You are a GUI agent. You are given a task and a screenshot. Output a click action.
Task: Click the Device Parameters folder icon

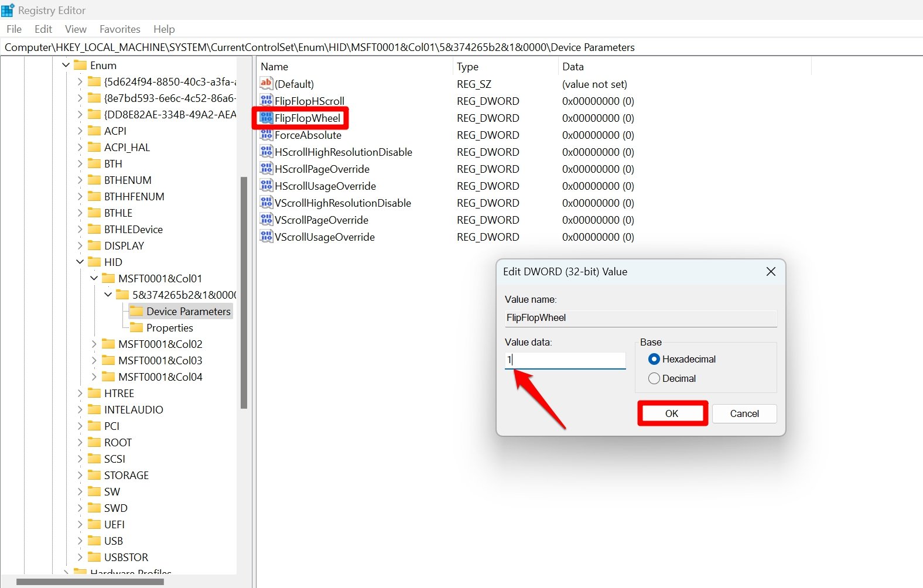[x=136, y=311]
